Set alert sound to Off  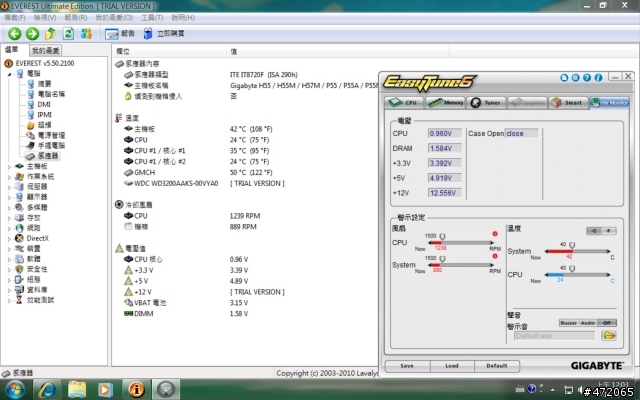tap(607, 323)
